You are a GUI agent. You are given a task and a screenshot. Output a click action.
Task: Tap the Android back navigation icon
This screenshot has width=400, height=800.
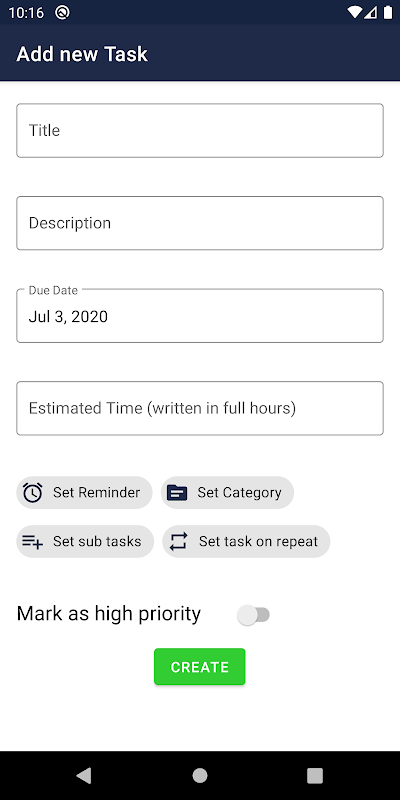pos(84,776)
